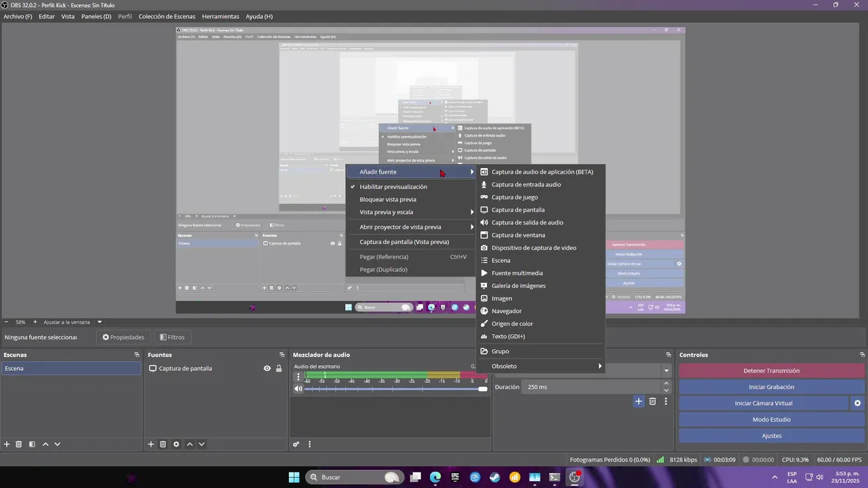Open source properties gear in Fuentes toolbar
The image size is (868, 488).
tap(176, 445)
